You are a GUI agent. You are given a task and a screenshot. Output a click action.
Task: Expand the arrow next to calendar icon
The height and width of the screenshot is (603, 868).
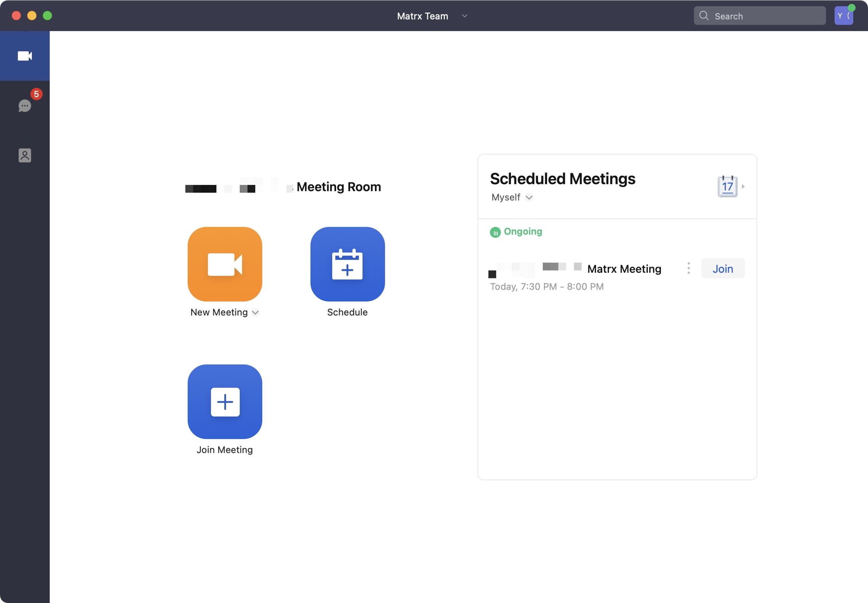coord(743,186)
